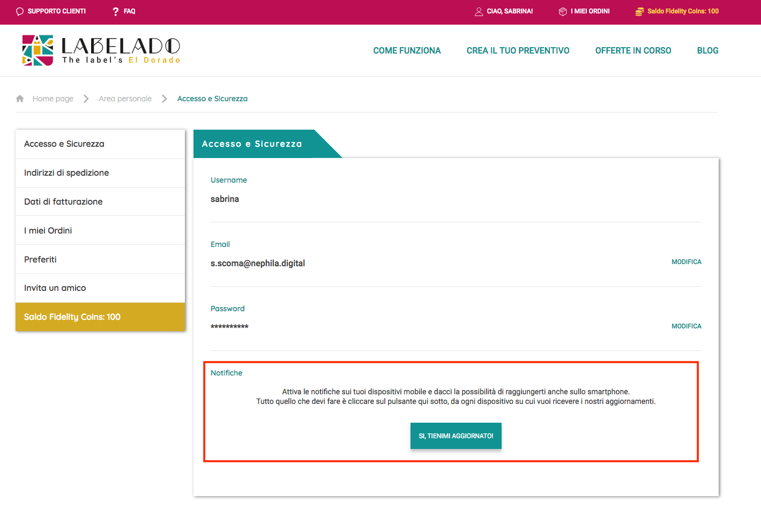Click the FAQ question mark icon
The image size is (761, 532).
[115, 11]
